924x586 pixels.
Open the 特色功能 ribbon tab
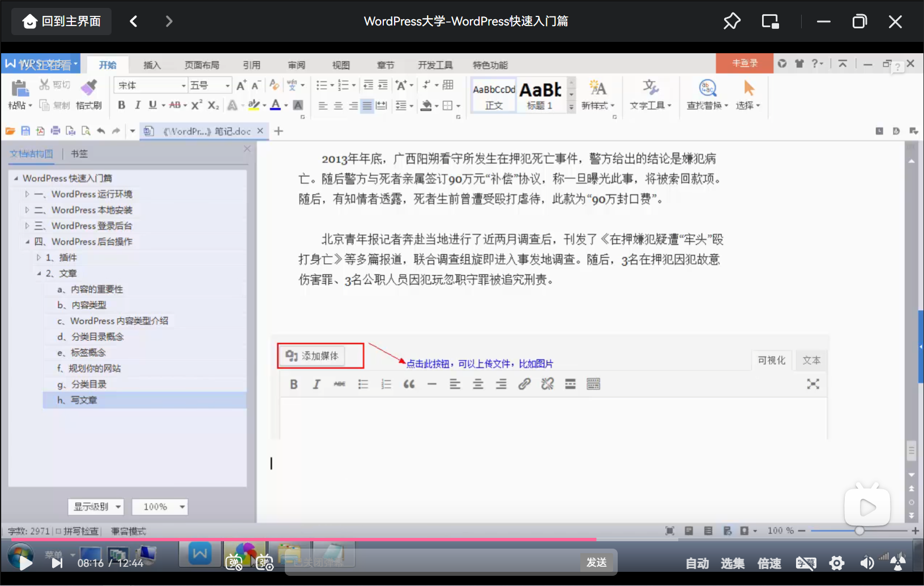(490, 65)
